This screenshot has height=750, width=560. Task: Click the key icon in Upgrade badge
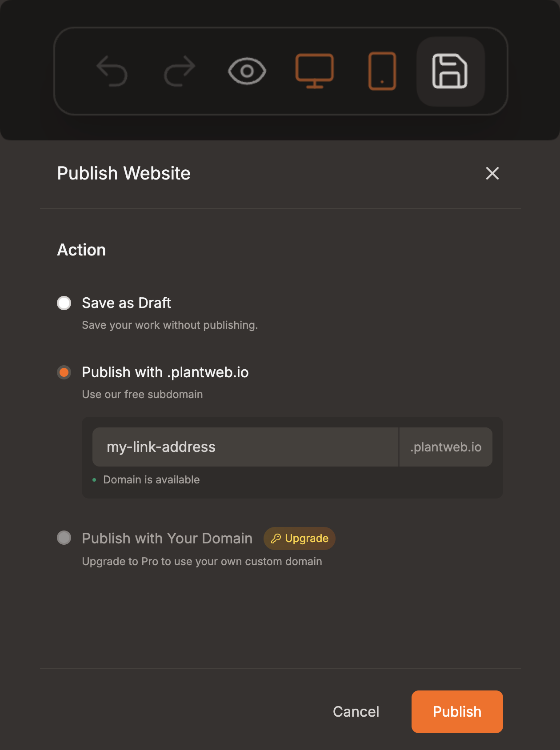point(276,539)
